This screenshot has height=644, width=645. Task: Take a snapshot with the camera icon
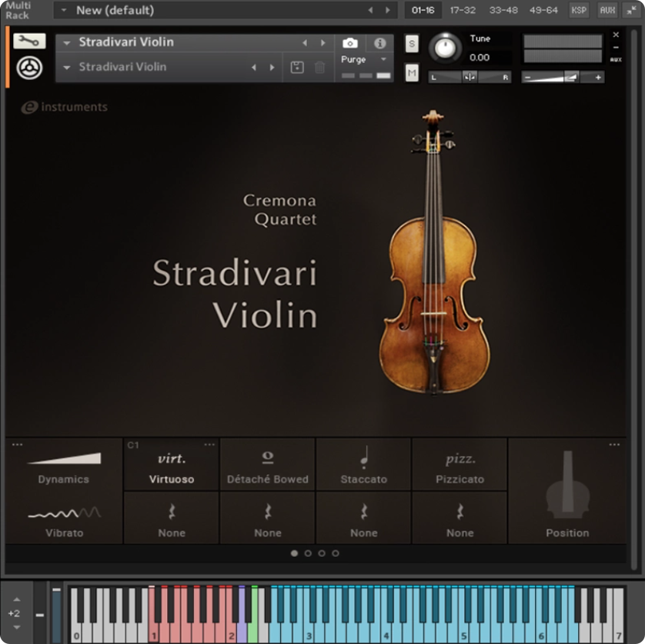tap(350, 43)
